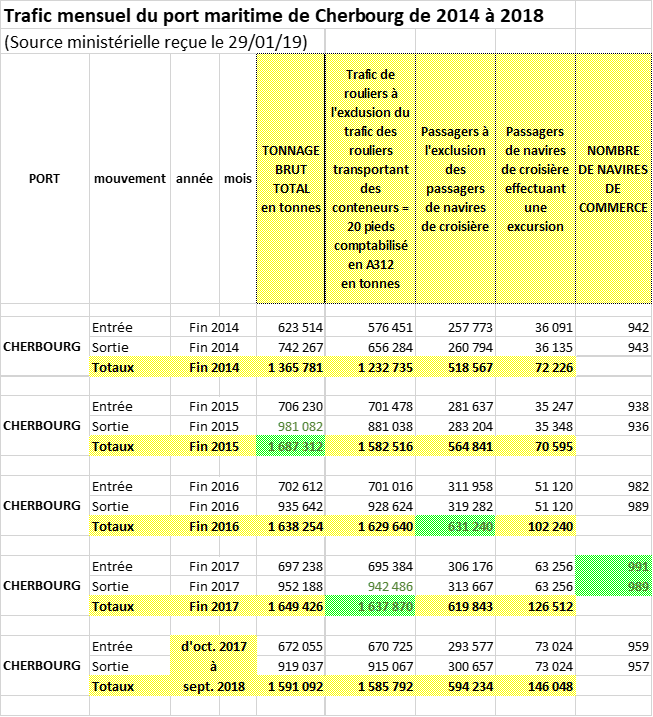The height and width of the screenshot is (717, 653).
Task: Select the 'mouvement' column header
Action: click(x=130, y=178)
